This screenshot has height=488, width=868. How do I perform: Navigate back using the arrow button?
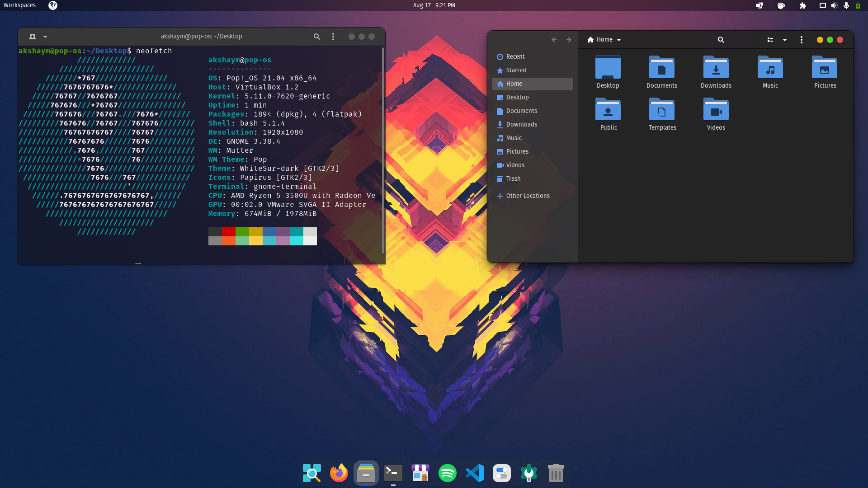pos(554,40)
